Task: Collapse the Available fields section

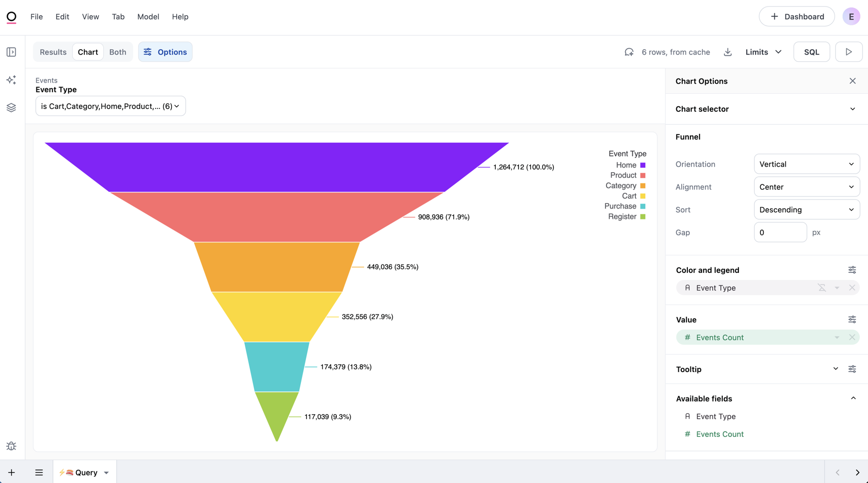Action: click(x=853, y=398)
